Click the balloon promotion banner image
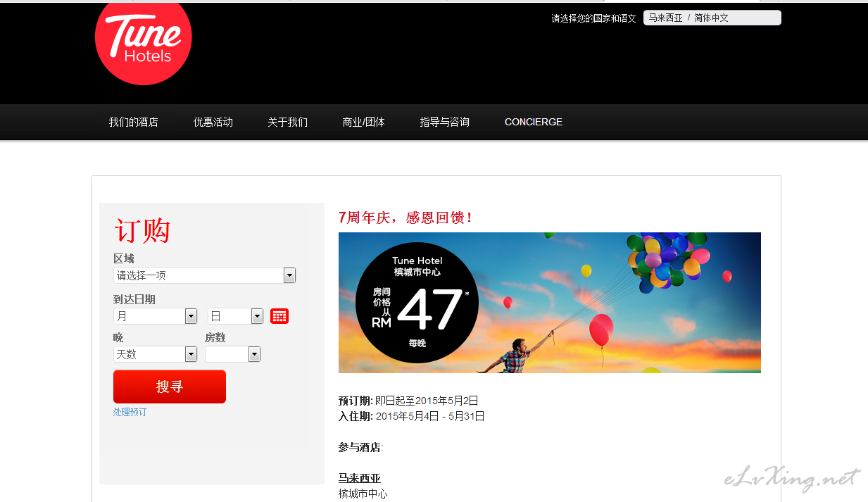 click(549, 303)
